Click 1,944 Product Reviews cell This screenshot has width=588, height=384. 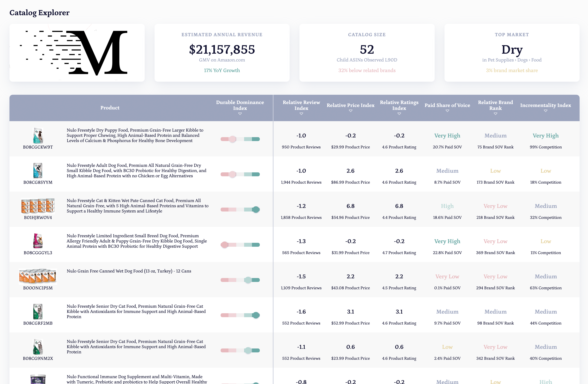[301, 182]
